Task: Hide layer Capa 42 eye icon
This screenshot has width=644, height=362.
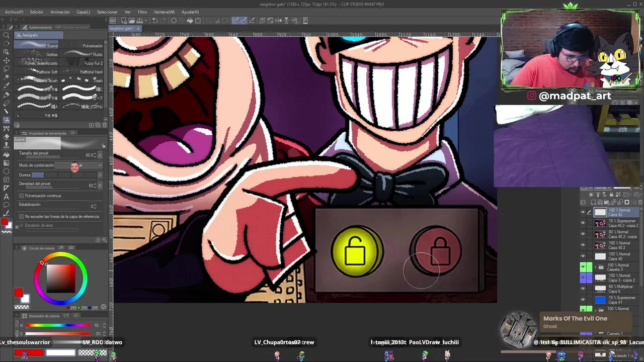Action: [583, 212]
